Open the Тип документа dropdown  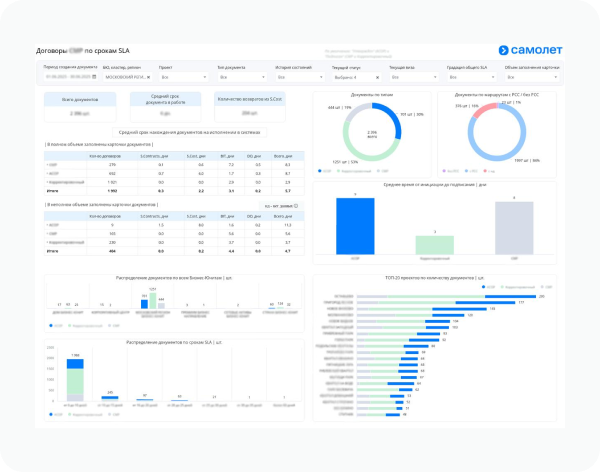pos(242,77)
